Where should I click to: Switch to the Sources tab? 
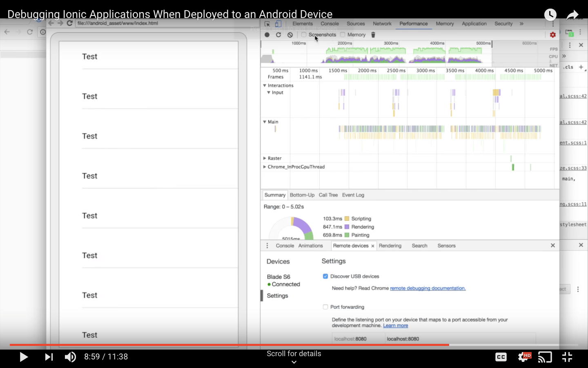356,24
